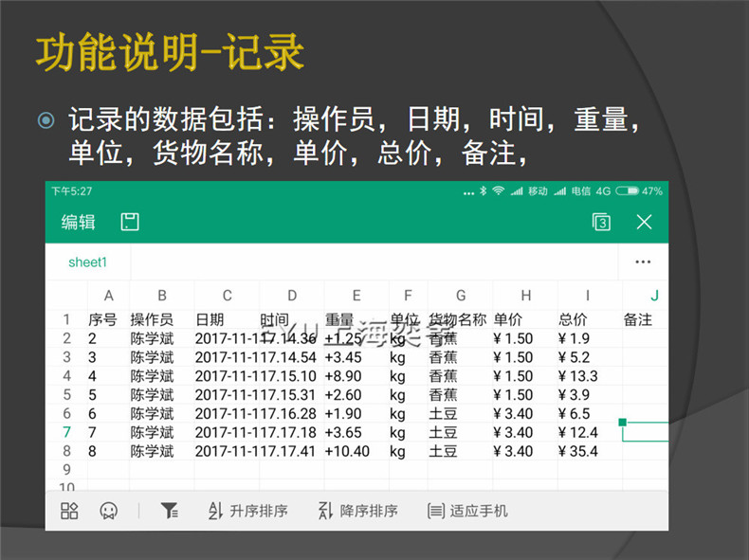The height and width of the screenshot is (560, 749).
Task: Tap the Bluetooth status icon
Action: click(x=483, y=191)
